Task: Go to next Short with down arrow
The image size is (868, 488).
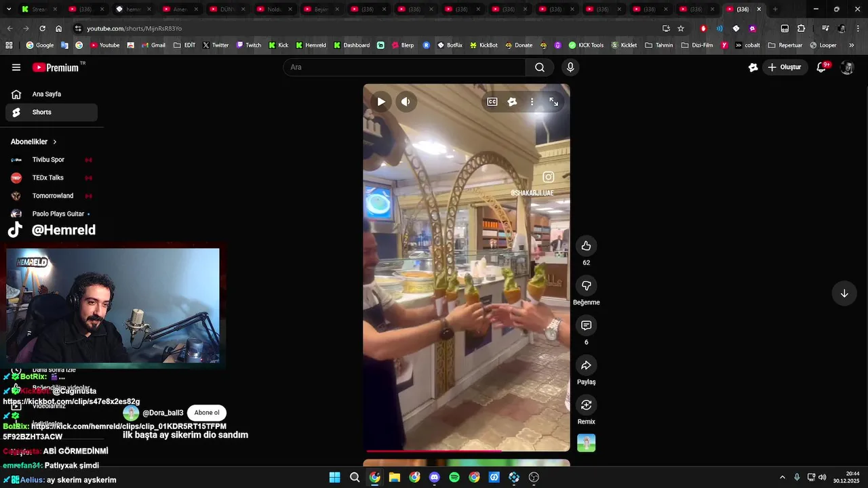Action: [844, 293]
